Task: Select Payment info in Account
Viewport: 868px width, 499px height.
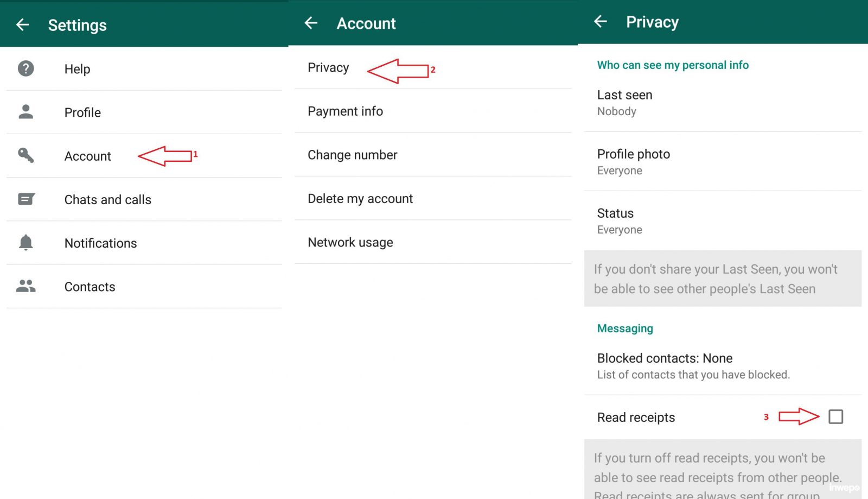Action: tap(345, 111)
